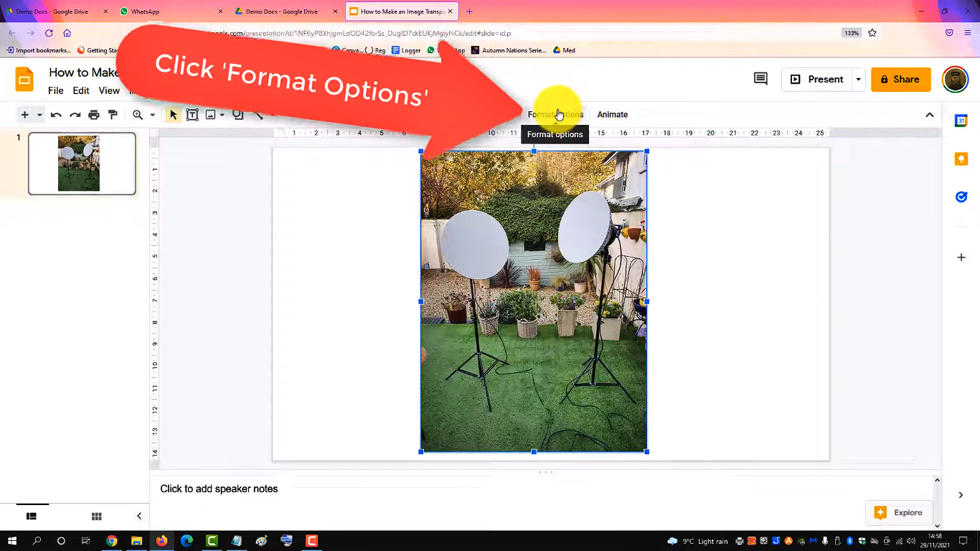The width and height of the screenshot is (980, 551).
Task: Open the Save to Pocket icon
Action: point(949,33)
